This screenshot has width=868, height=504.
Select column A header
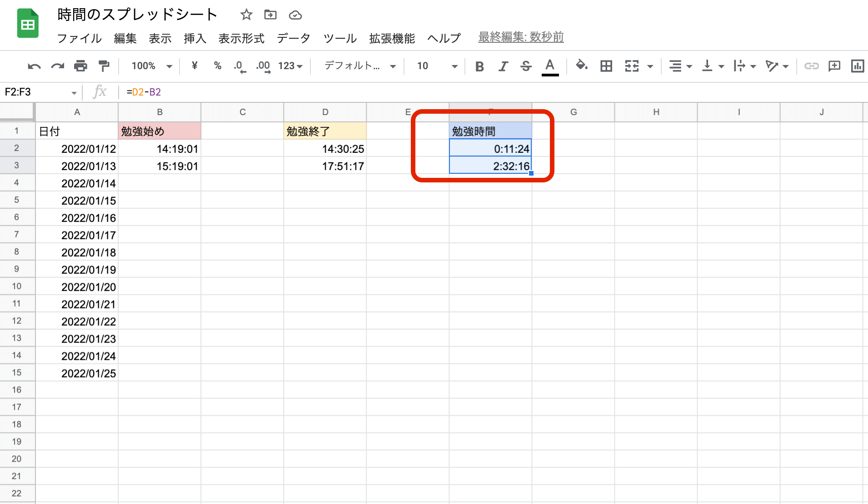(77, 112)
